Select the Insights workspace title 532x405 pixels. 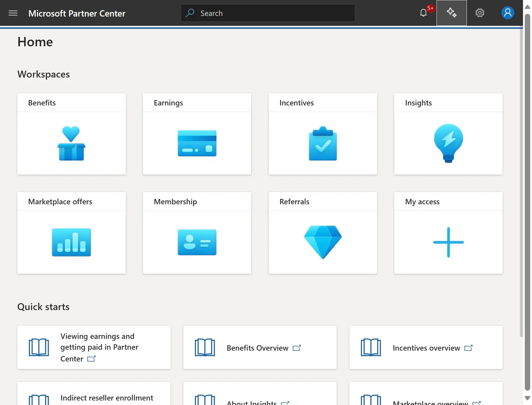point(419,103)
